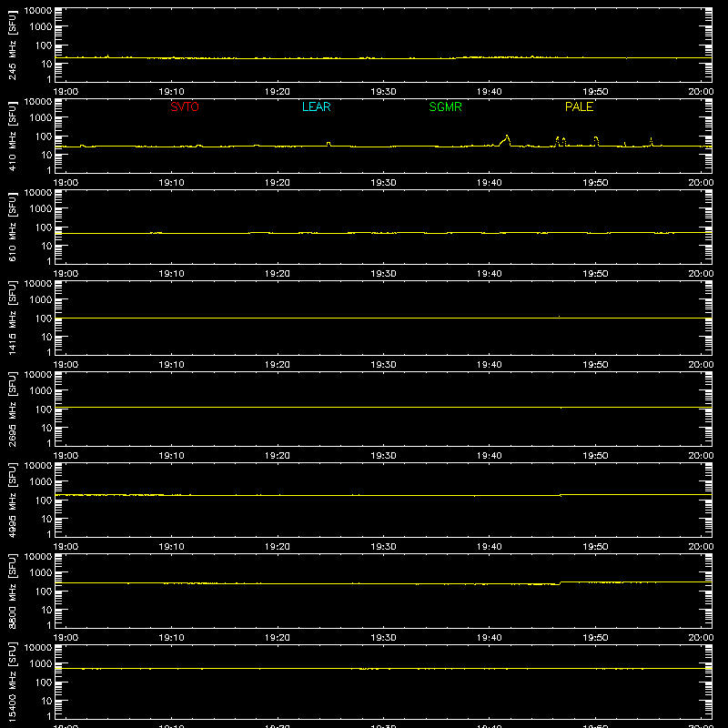Click the 19:30 tick under the 245 MHz plot
Image resolution: width=728 pixels, height=728 pixels.
pos(383,92)
